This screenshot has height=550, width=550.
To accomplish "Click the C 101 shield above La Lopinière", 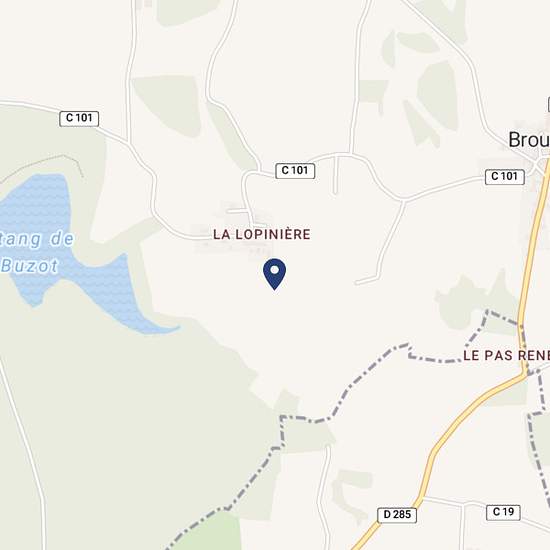I will [295, 171].
